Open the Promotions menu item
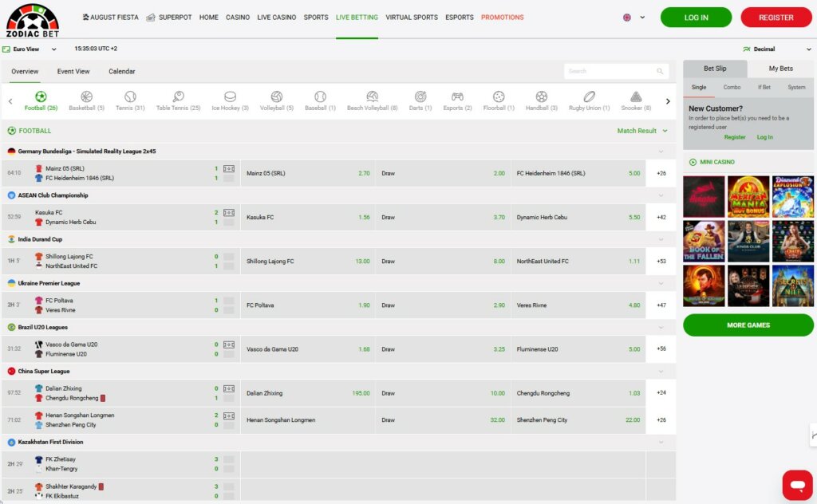The width and height of the screenshot is (817, 504). point(503,18)
